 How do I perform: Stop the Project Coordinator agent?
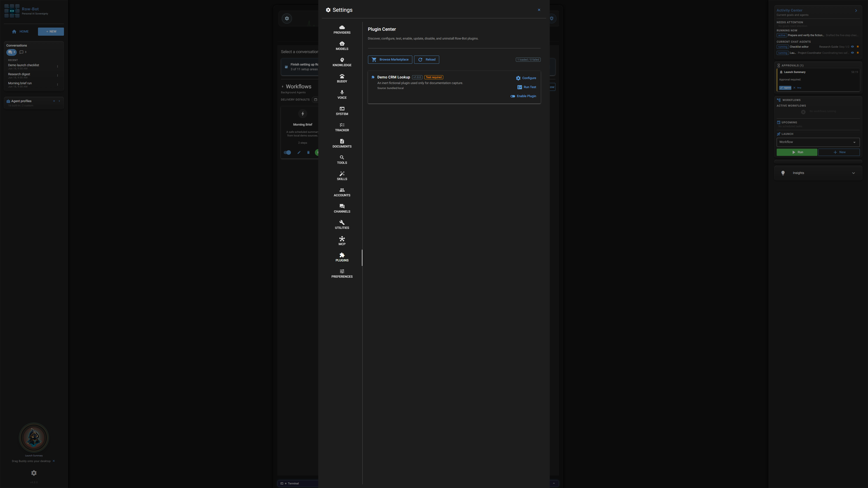point(858,53)
